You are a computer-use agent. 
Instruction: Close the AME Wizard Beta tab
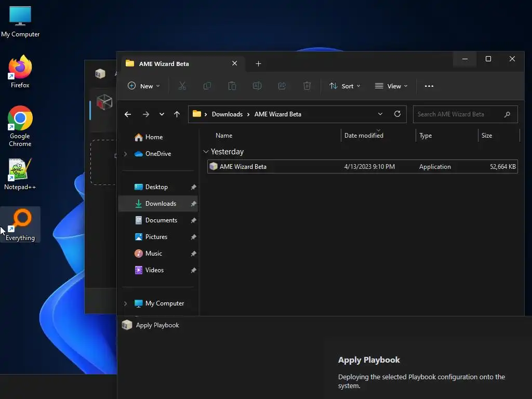234,63
